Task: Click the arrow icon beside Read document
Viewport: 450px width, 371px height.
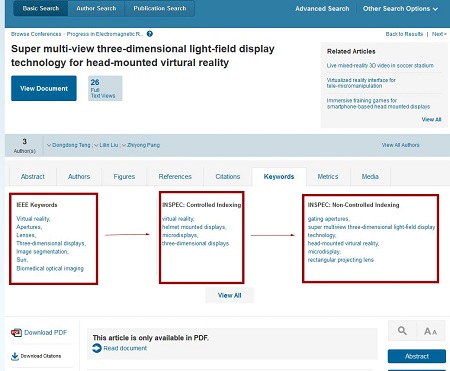Action: tap(97, 348)
